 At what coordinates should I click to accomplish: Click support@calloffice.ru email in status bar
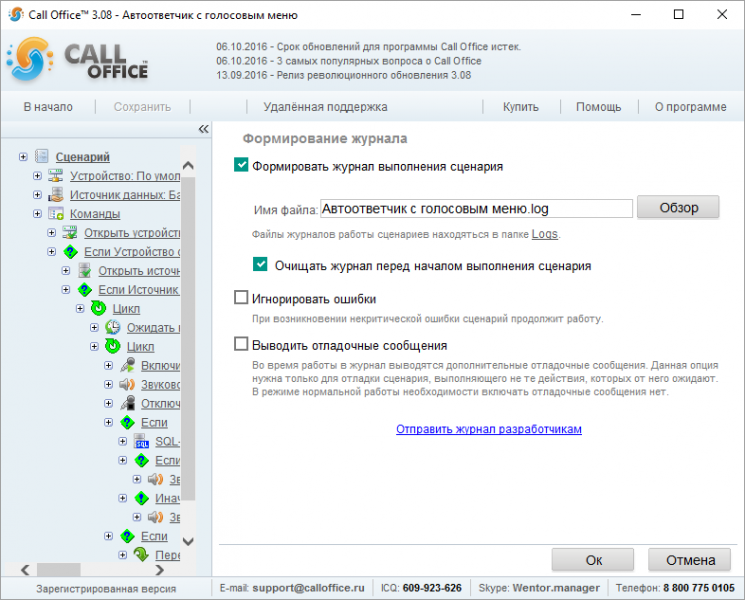(308, 588)
